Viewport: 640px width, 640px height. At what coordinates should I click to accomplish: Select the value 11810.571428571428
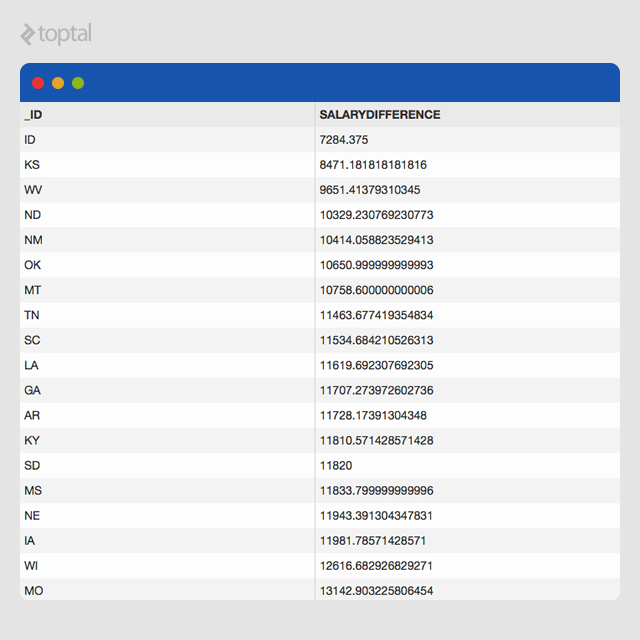376,441
